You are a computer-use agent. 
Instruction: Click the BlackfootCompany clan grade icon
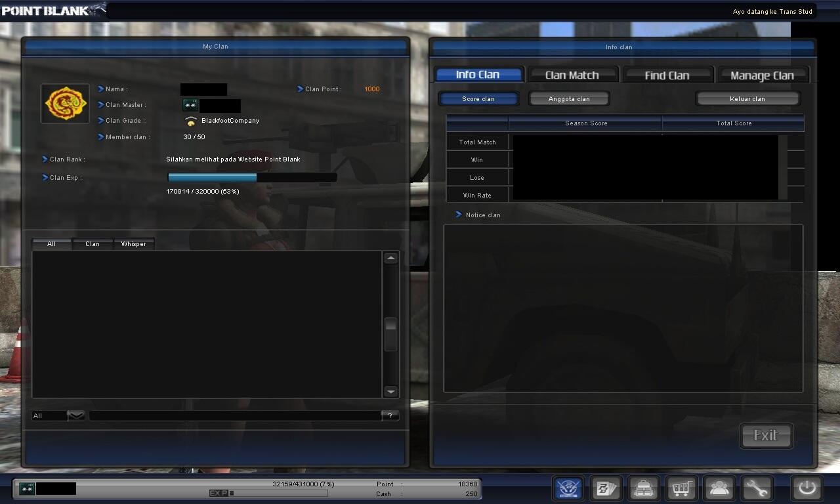[x=191, y=121]
